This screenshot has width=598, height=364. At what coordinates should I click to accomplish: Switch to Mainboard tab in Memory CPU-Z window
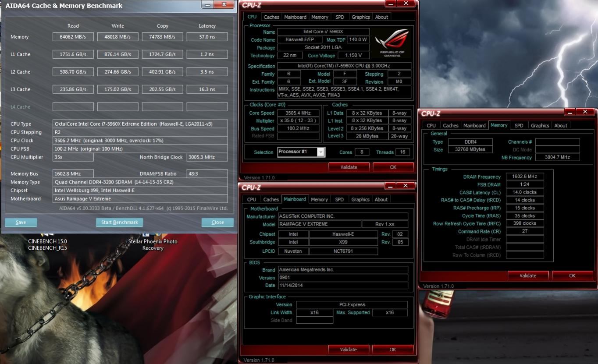(475, 125)
